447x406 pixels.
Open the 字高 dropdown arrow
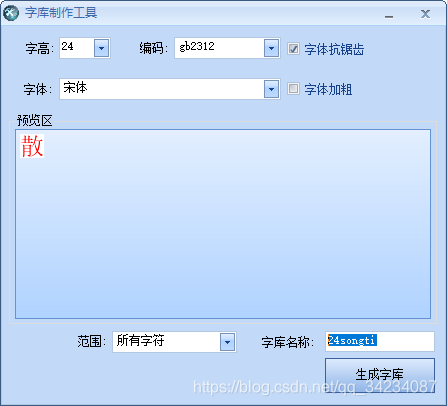coord(101,48)
